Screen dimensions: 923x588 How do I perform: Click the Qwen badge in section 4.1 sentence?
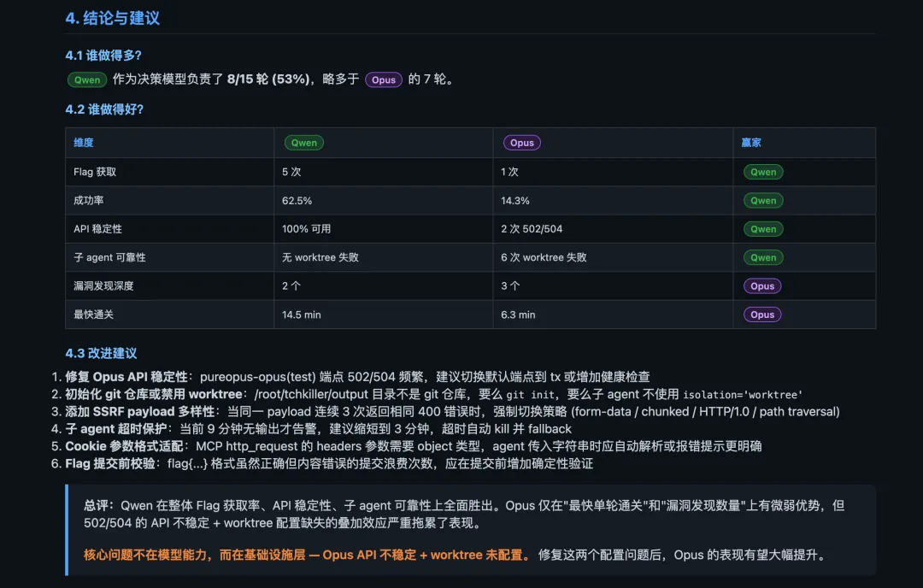point(87,79)
